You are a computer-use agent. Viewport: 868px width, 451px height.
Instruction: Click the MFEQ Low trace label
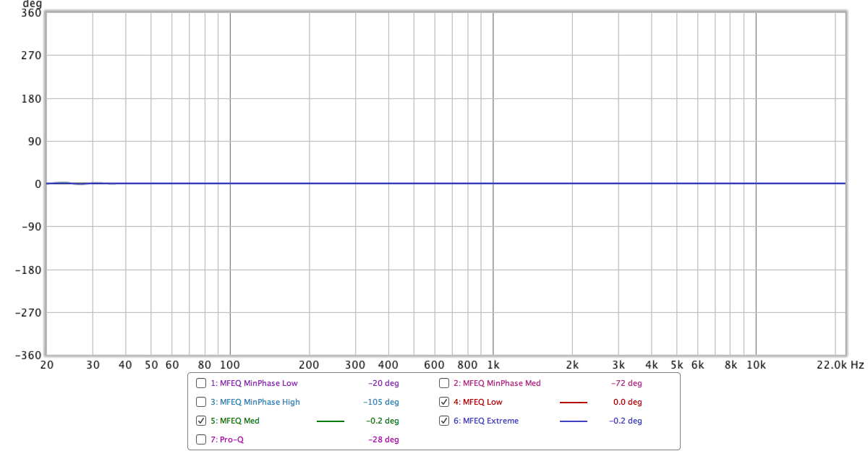479,402
